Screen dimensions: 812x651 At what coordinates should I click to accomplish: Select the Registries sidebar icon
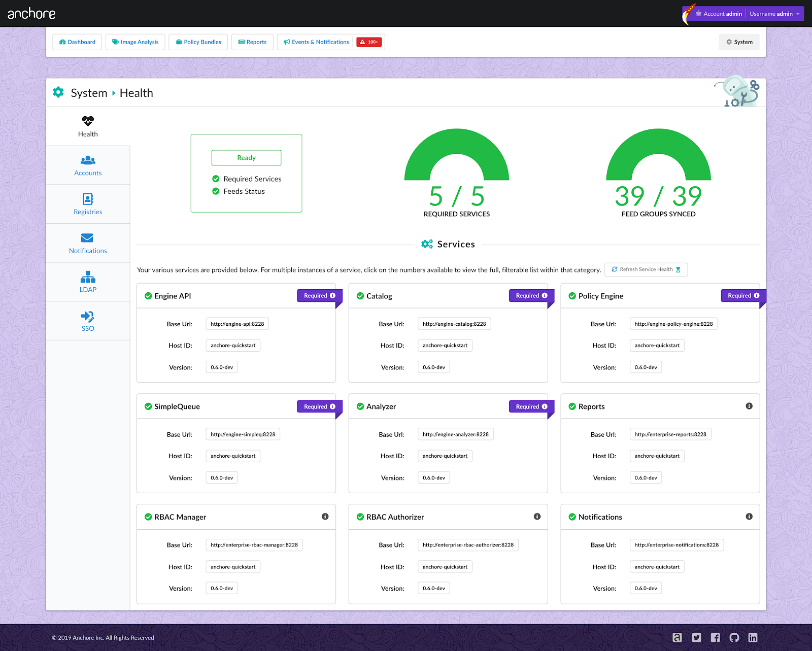click(87, 199)
